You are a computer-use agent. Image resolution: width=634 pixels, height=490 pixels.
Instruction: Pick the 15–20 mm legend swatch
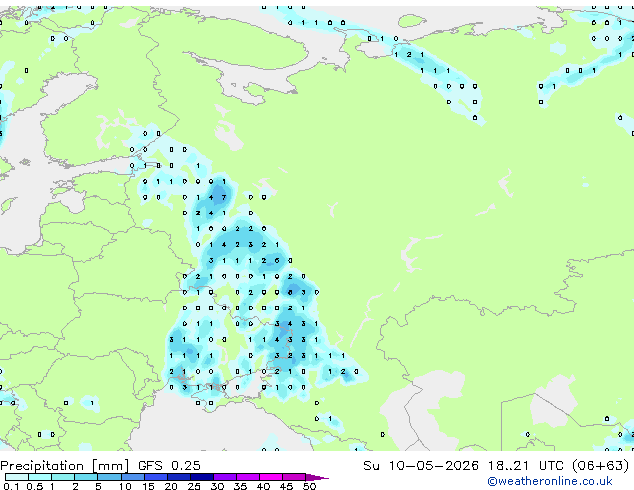click(x=155, y=477)
